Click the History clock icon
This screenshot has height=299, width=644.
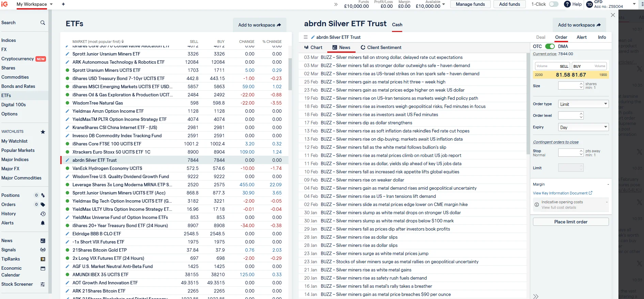click(x=43, y=214)
